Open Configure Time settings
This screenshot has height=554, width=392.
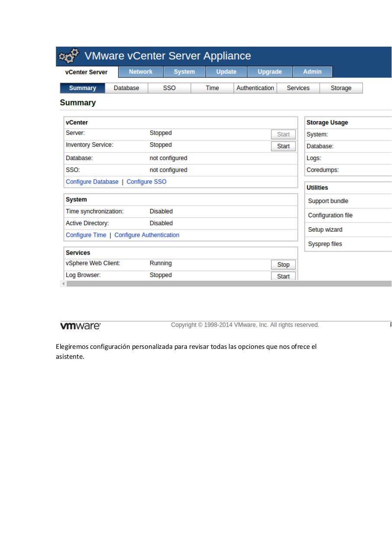point(86,235)
